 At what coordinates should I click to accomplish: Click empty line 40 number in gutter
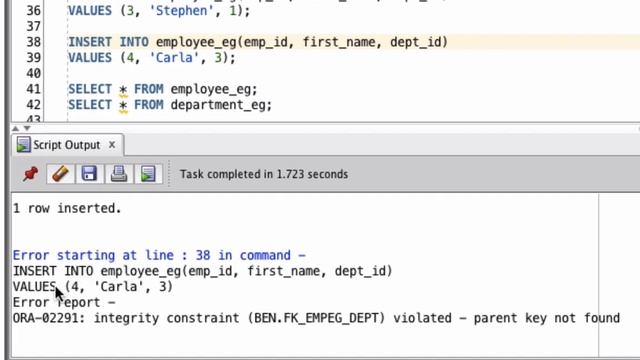coord(33,73)
